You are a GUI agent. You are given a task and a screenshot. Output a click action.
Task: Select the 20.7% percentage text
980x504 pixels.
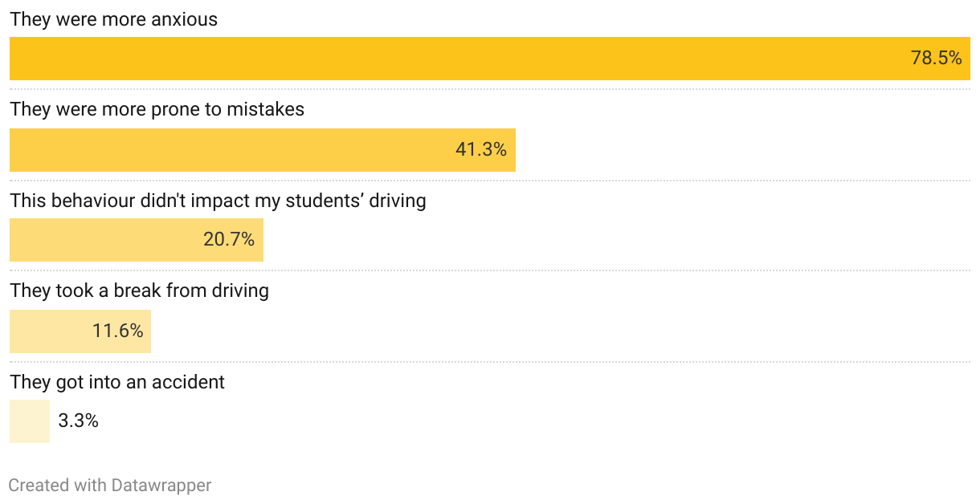pyautogui.click(x=229, y=239)
